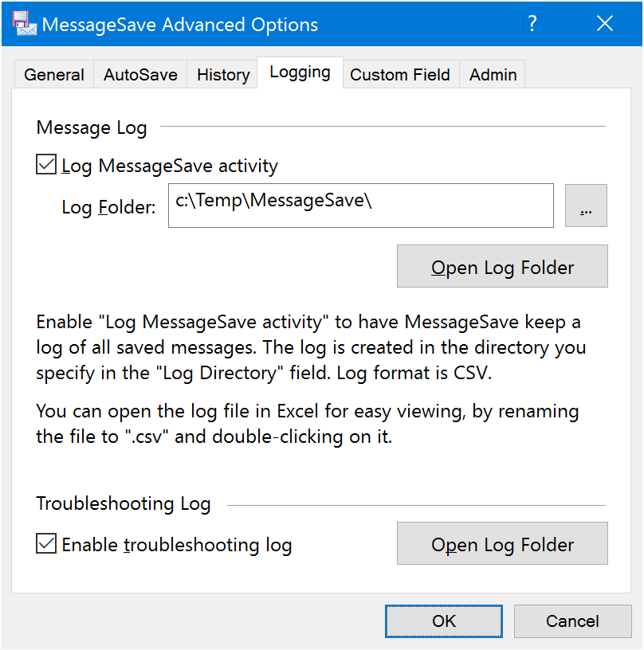The width and height of the screenshot is (644, 650).
Task: Open context help with the question mark button
Action: point(532,24)
